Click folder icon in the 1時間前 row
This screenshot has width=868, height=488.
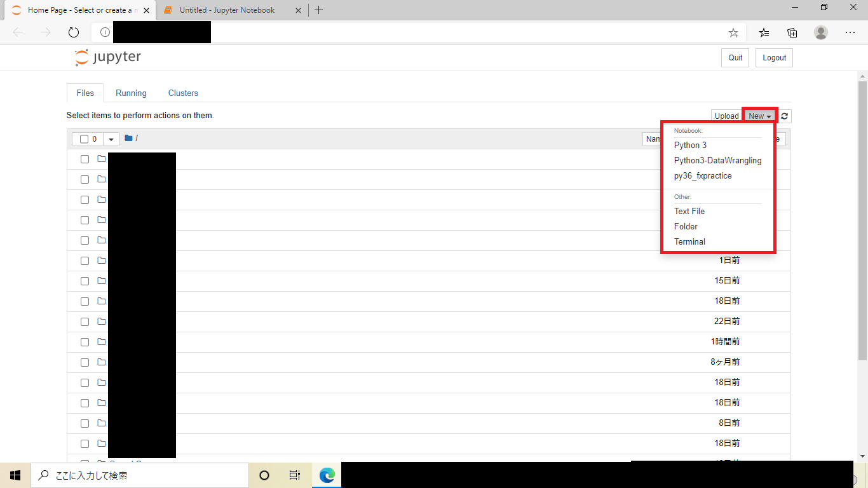pyautogui.click(x=102, y=342)
